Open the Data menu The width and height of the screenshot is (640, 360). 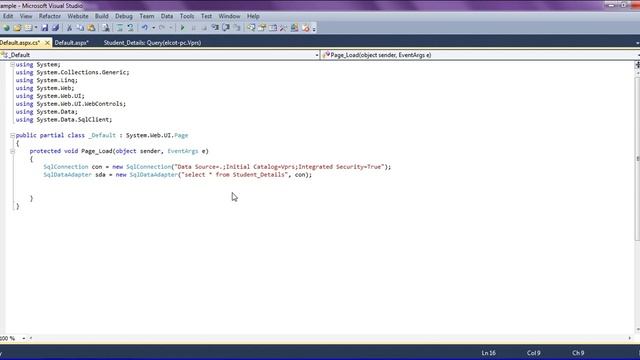coord(167,16)
